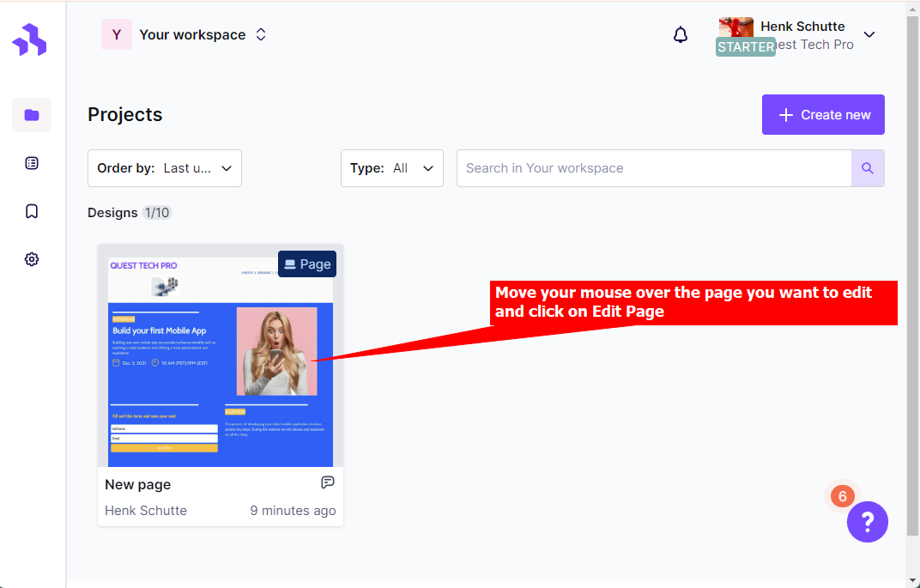Click the vertical scrollbar on the right

[912, 276]
